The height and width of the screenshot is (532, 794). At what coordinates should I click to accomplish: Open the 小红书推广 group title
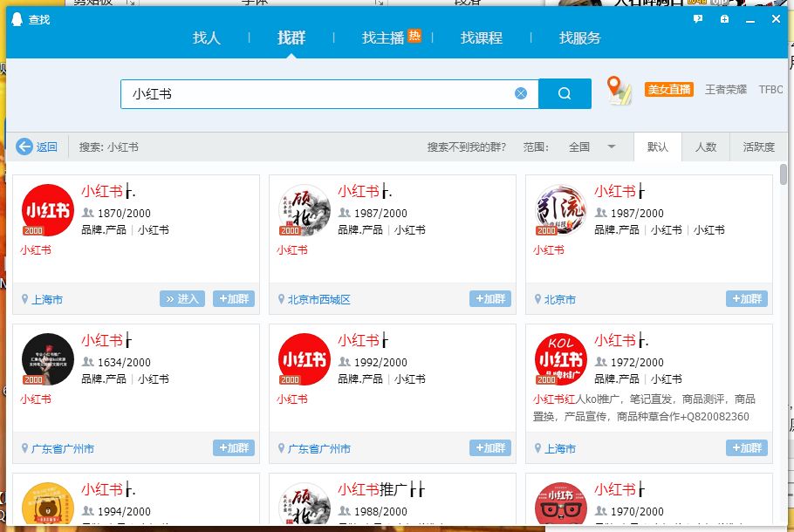pyautogui.click(x=381, y=489)
